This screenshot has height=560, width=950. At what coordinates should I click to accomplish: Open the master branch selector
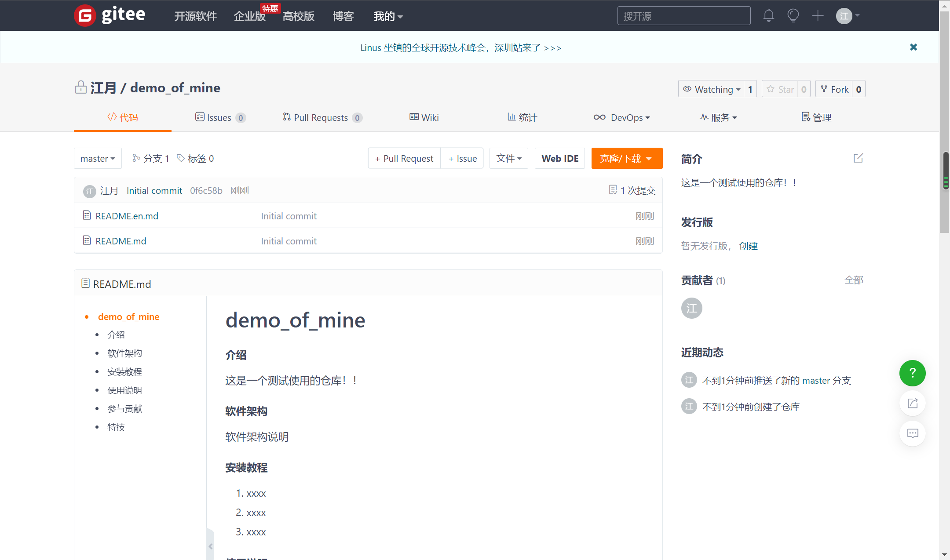[x=98, y=158]
